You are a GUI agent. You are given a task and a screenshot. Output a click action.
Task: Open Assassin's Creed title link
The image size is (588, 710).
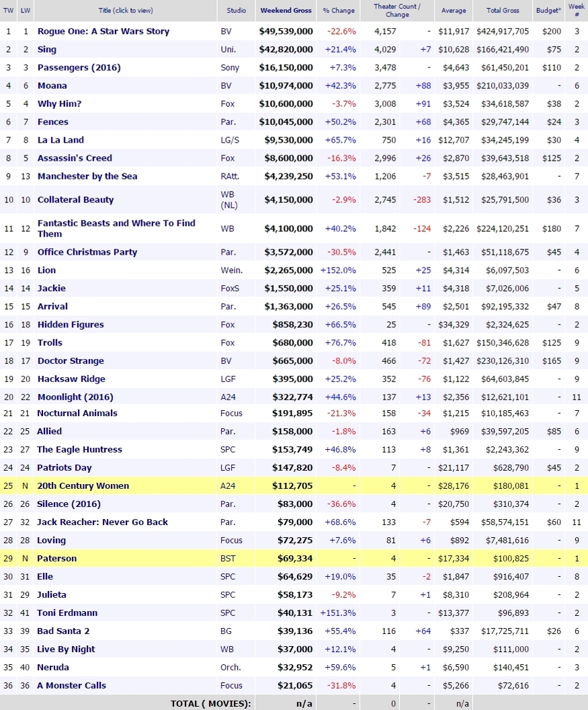tap(75, 158)
